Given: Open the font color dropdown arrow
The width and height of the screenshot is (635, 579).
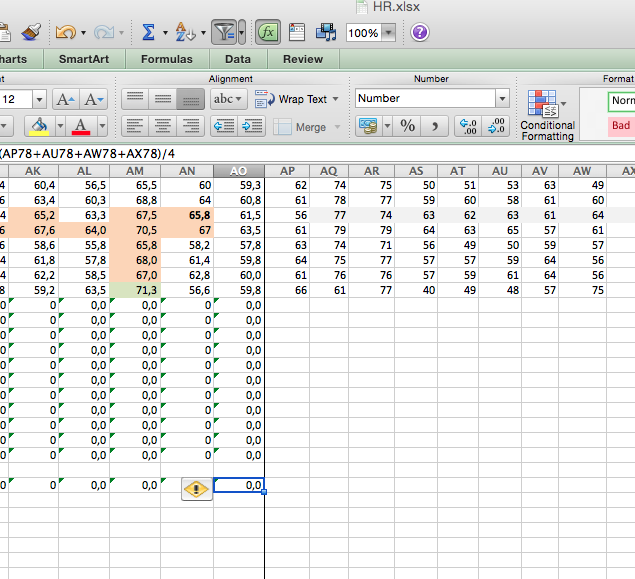Looking at the screenshot, I should click(x=102, y=127).
